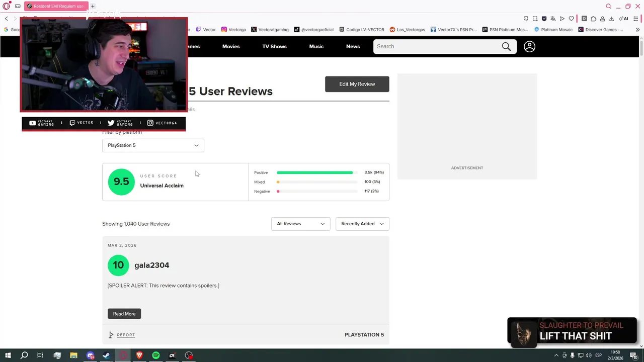The width and height of the screenshot is (644, 362).
Task: Add page to bookmarks with heart icon
Action: coord(571,19)
